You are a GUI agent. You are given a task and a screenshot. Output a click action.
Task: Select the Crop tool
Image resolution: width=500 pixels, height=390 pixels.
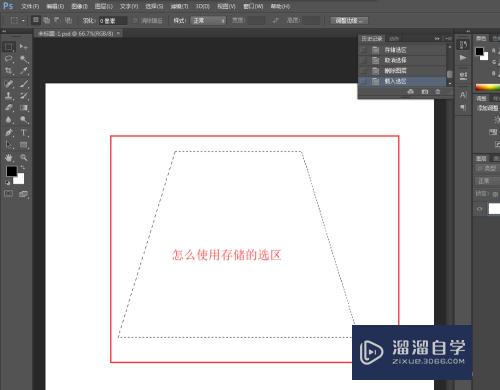pyautogui.click(x=9, y=71)
